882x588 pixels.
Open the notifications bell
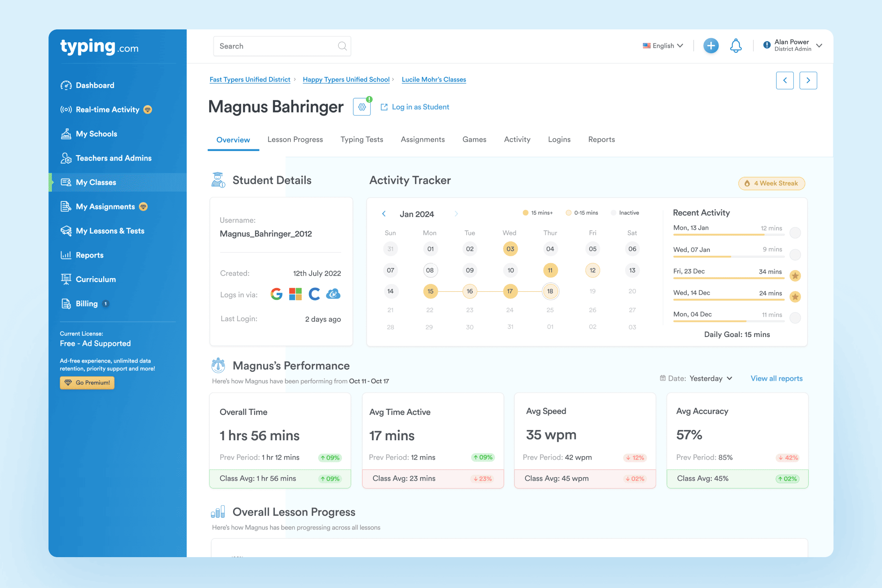735,46
